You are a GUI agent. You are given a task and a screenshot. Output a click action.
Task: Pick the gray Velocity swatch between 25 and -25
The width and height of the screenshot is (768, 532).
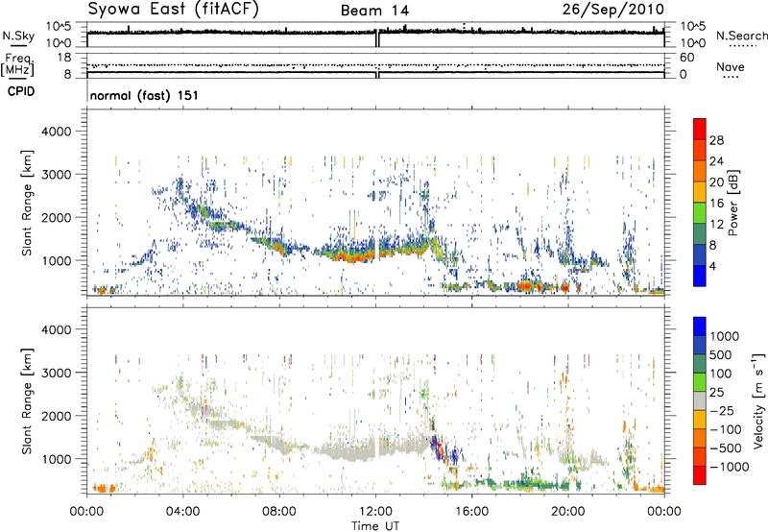(x=700, y=400)
